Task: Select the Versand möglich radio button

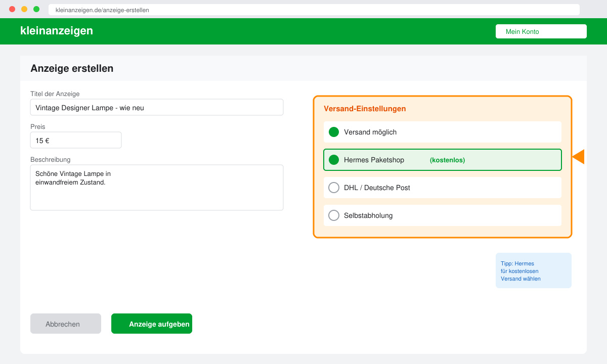Action: point(334,132)
